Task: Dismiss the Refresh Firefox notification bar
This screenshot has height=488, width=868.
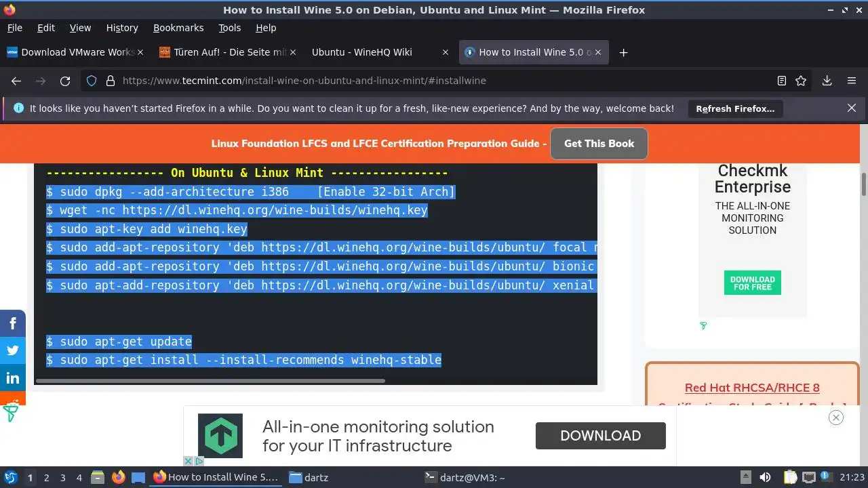Action: coord(852,108)
